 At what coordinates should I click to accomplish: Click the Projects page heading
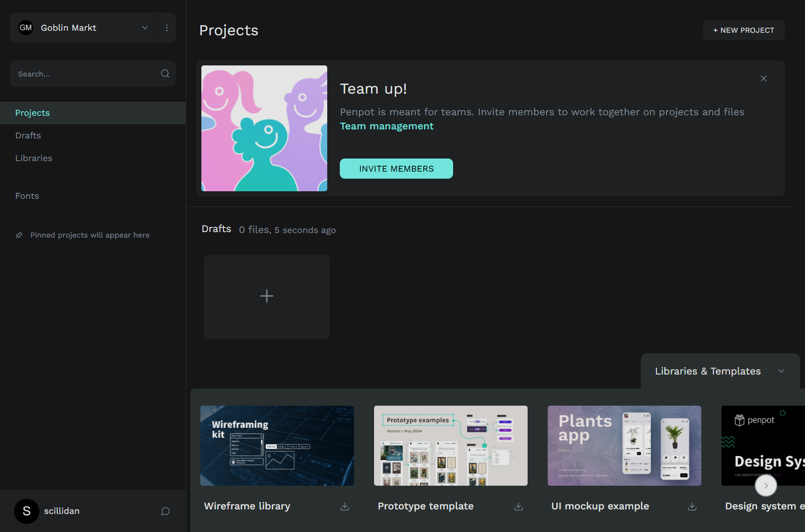pos(229,30)
